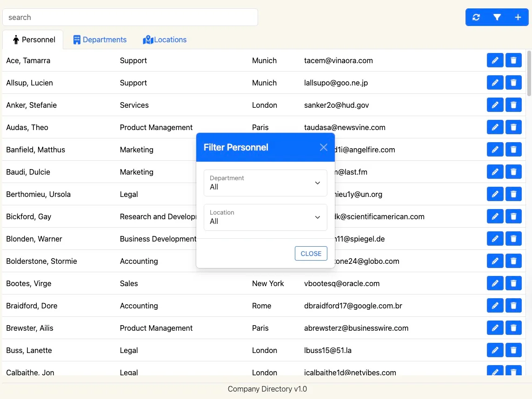Expand the Department filter dropdown

pyautogui.click(x=265, y=183)
